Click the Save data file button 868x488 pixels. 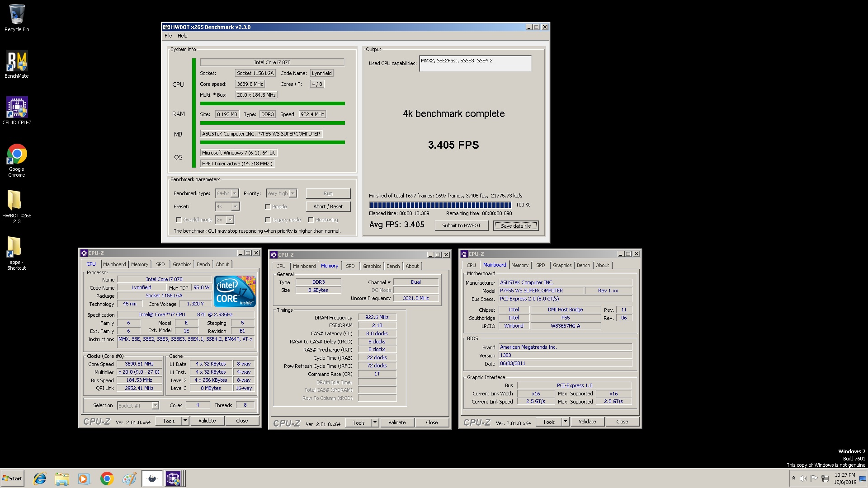click(x=516, y=226)
